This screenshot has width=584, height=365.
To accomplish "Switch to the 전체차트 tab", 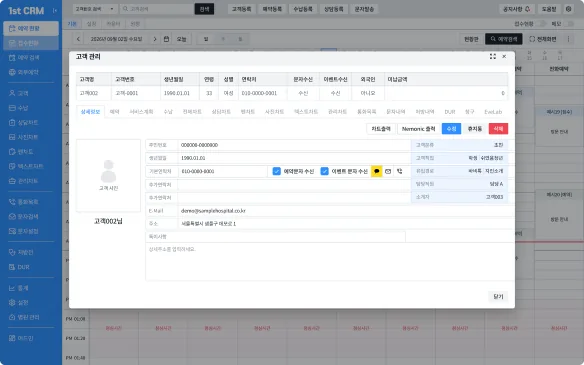I will [x=192, y=112].
